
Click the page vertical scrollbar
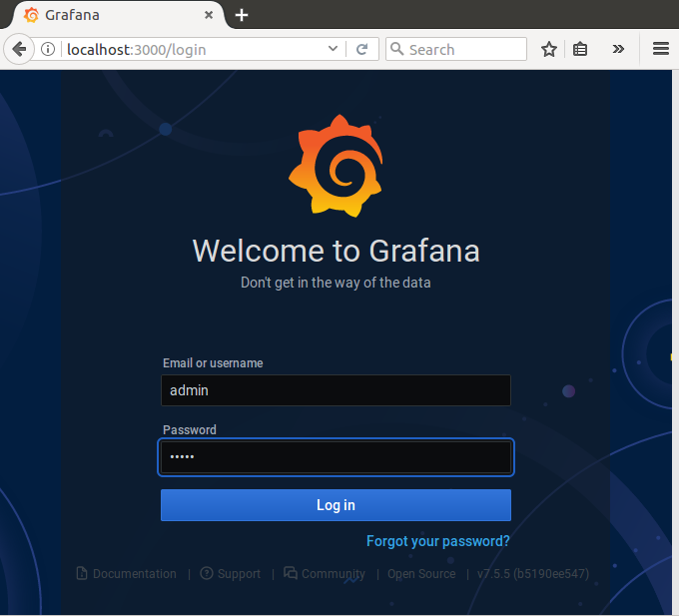675,342
